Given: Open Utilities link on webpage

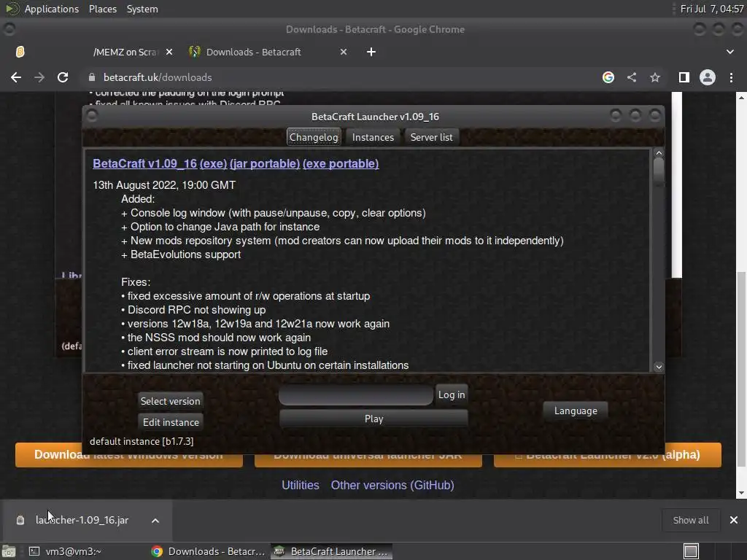Looking at the screenshot, I should [300, 485].
